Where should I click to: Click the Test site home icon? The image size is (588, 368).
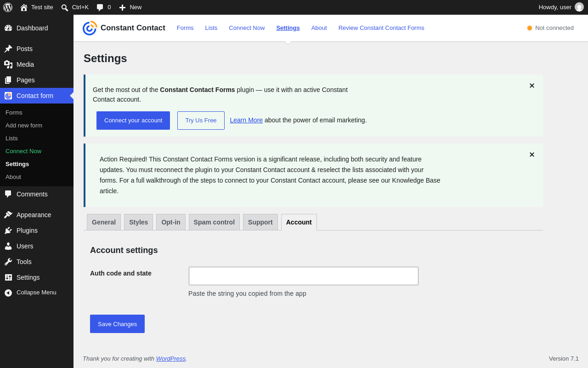click(x=24, y=7)
